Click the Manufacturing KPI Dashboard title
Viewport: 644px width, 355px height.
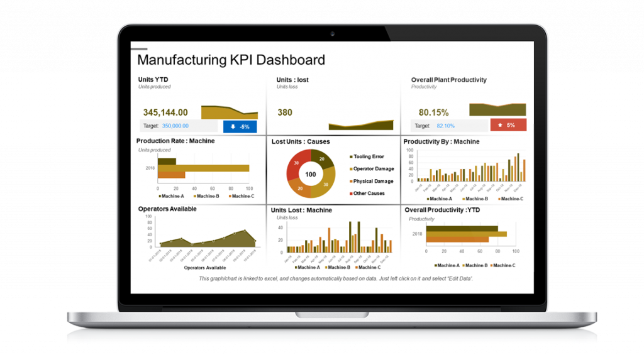(x=231, y=60)
